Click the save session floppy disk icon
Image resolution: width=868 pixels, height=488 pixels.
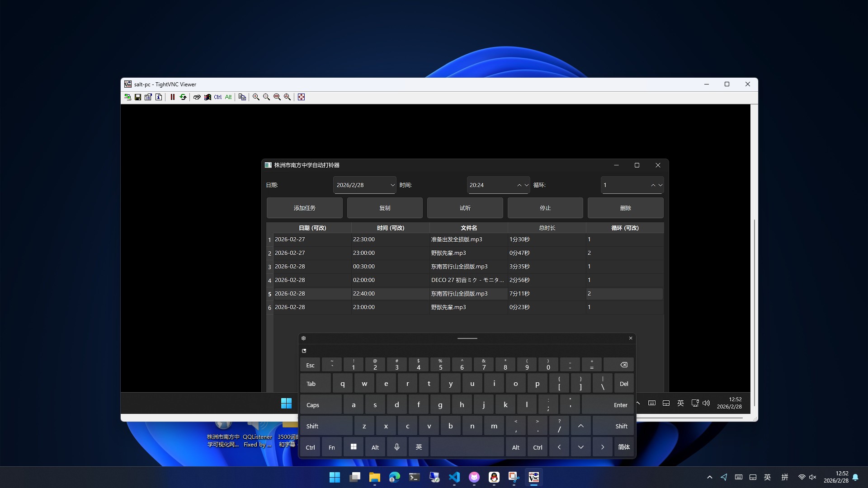(138, 97)
